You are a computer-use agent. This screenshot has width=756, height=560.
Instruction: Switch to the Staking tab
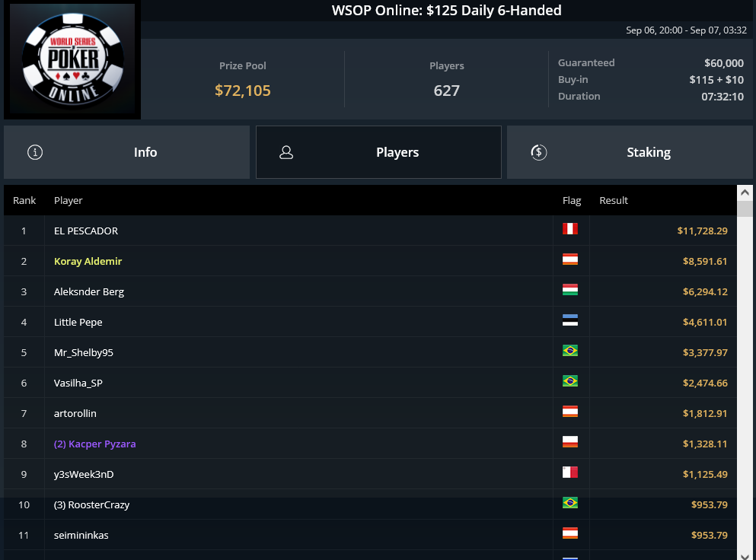point(630,152)
